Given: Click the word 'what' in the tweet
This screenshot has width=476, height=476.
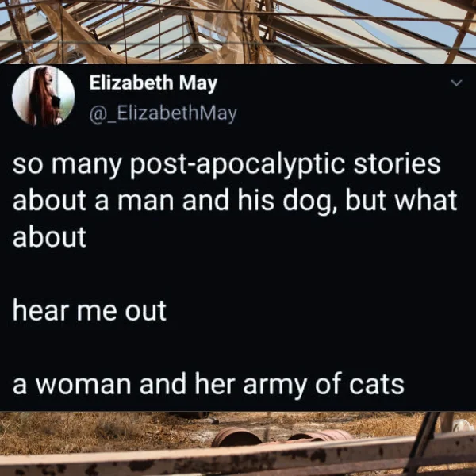Looking at the screenshot, I should click(427, 200).
